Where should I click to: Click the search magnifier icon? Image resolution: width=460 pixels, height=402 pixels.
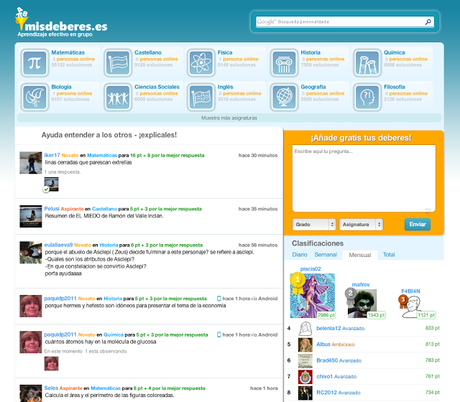(428, 22)
